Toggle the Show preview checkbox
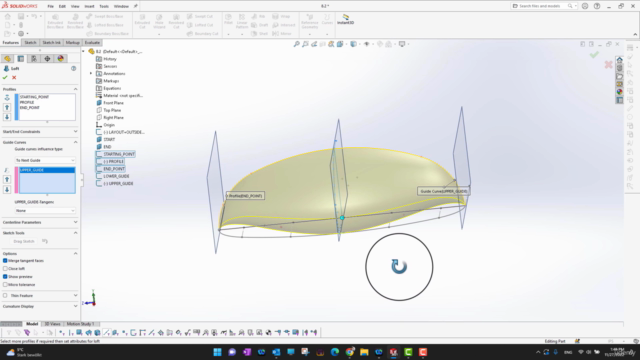Screen dimensions: 640x360 pyautogui.click(x=5, y=276)
